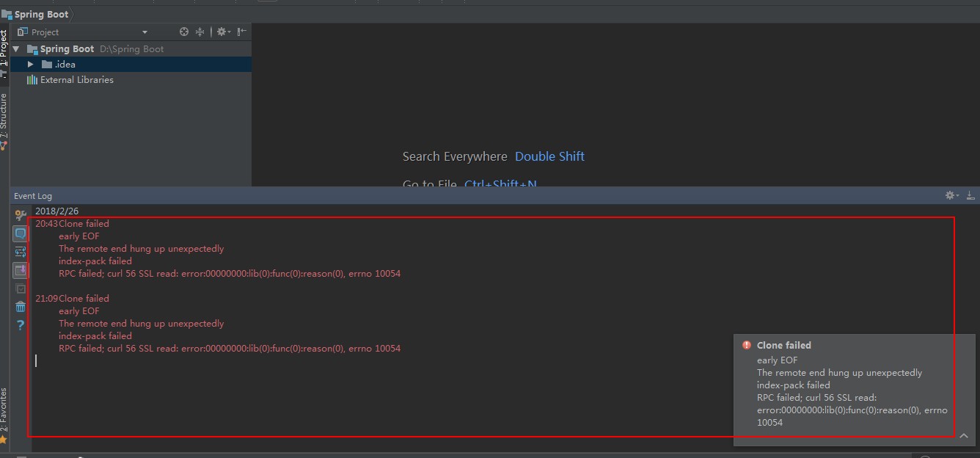Click second index-pack failed log line
The height and width of the screenshot is (458, 980).
[95, 335]
